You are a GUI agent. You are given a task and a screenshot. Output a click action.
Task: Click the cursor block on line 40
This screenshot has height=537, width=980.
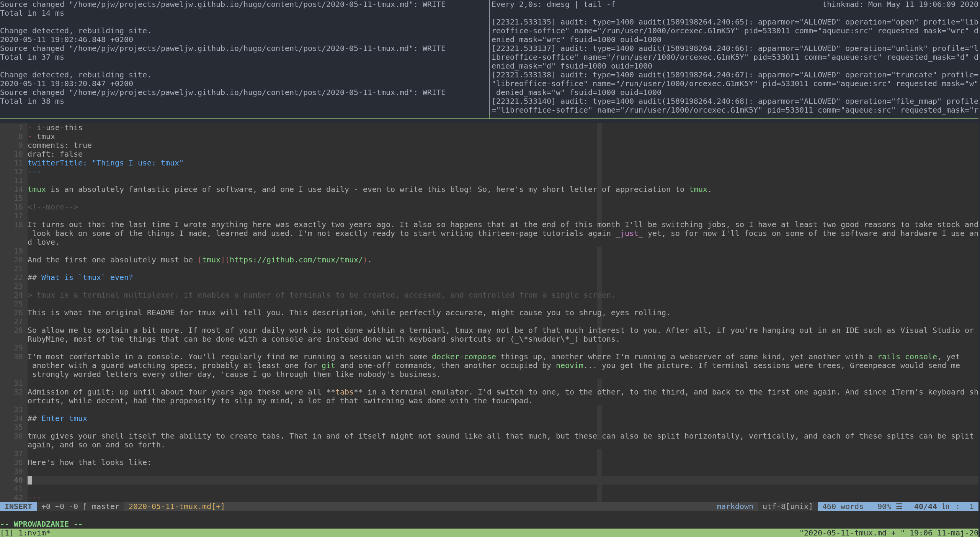click(x=30, y=480)
